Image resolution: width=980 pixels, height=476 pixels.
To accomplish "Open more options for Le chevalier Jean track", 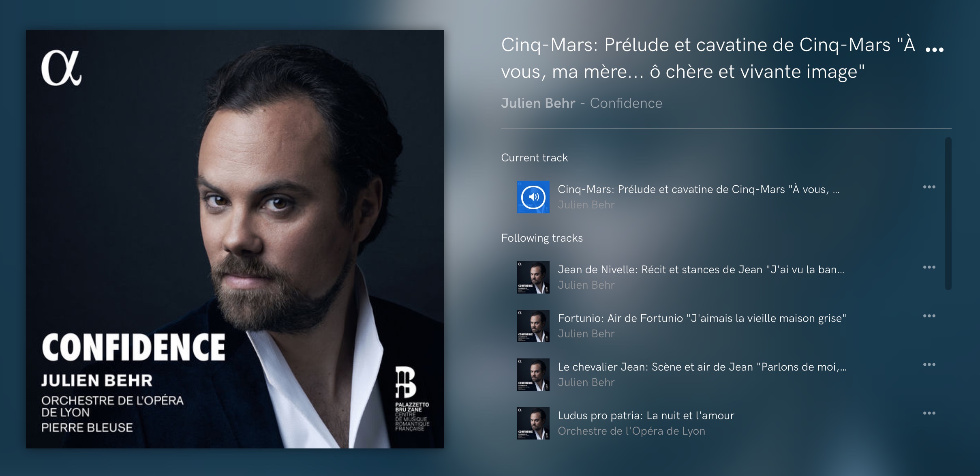I will [929, 365].
